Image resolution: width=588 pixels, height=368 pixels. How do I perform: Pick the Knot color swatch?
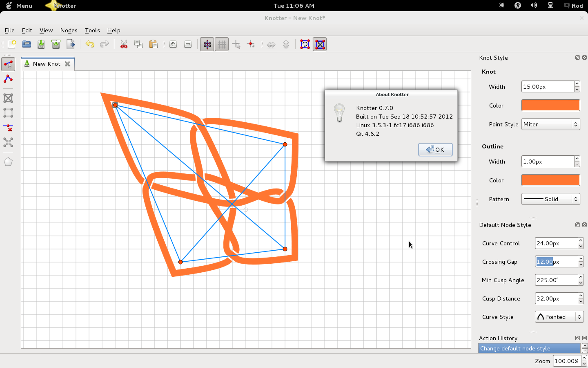click(x=550, y=105)
